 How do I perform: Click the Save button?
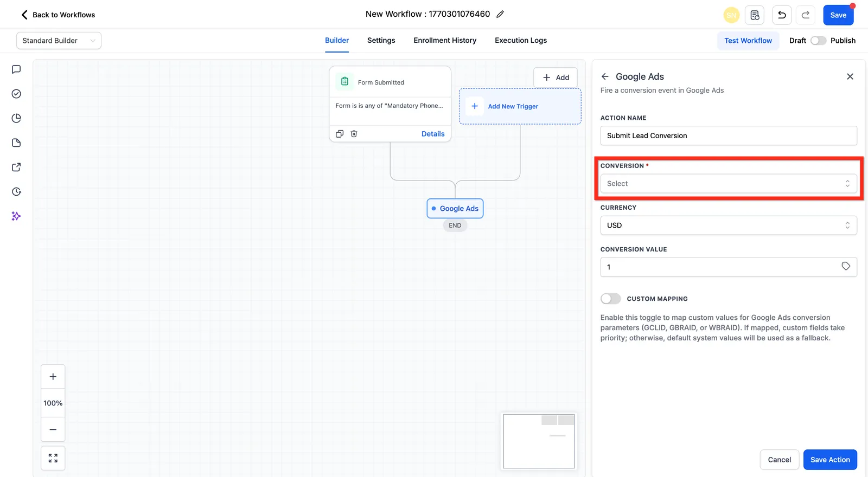click(838, 15)
